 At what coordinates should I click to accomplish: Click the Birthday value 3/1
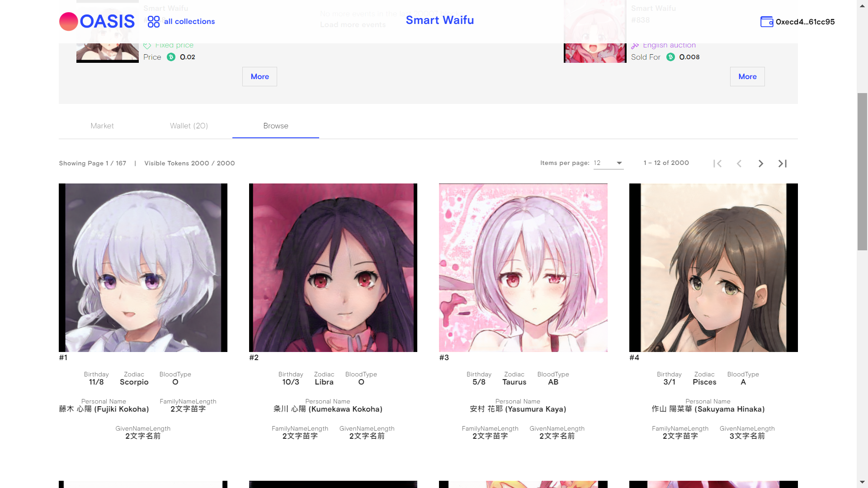coord(669,382)
